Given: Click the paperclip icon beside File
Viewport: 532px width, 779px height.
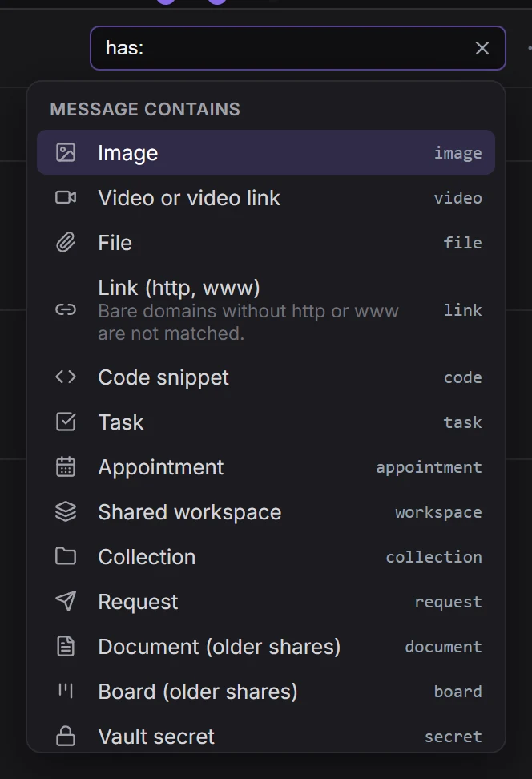Looking at the screenshot, I should click(x=66, y=243).
